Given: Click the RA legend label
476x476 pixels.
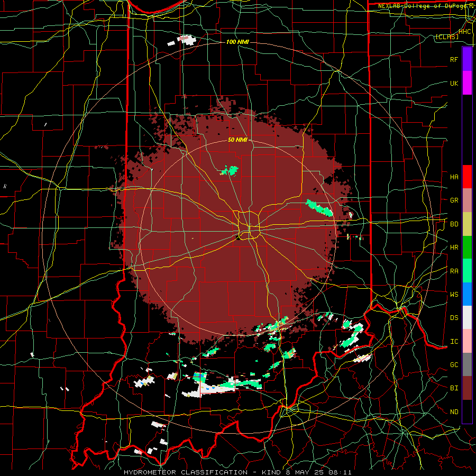Looking at the screenshot, I should (454, 271).
